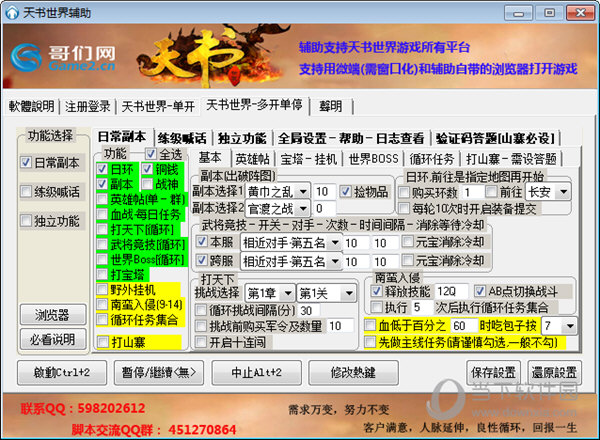600x440 pixels.
Task: Click the 修改熱鍵 button
Action: [x=353, y=372]
